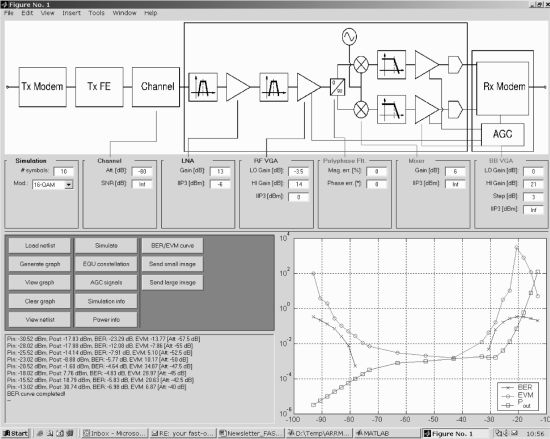Select the RF VGA amplifier triangle
This screenshot has width=550, height=439.
(309, 87)
